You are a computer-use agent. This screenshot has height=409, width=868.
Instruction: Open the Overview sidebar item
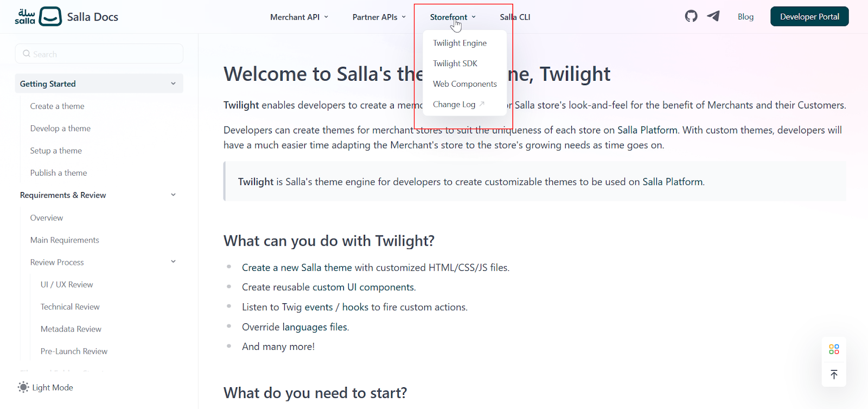[47, 218]
